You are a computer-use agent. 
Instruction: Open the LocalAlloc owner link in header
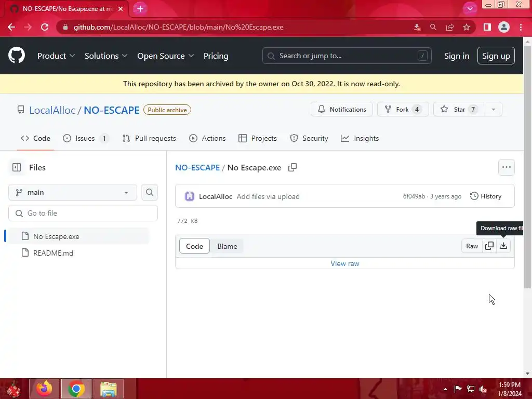[x=52, y=110]
